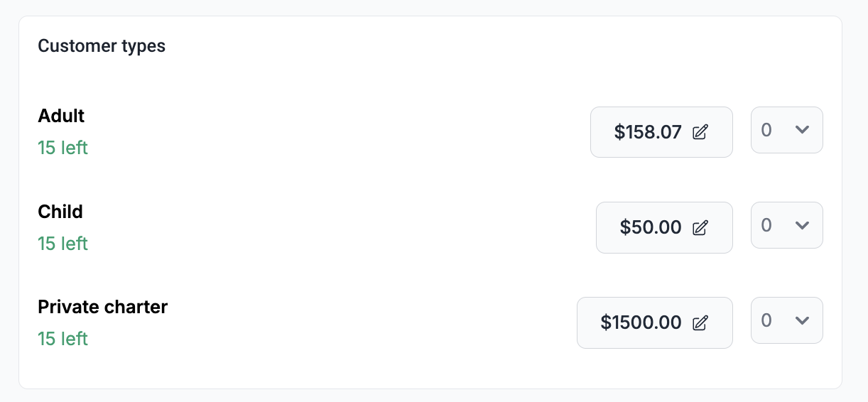This screenshot has height=402, width=868.
Task: Click the green "15 left" under Adult
Action: coord(63,148)
